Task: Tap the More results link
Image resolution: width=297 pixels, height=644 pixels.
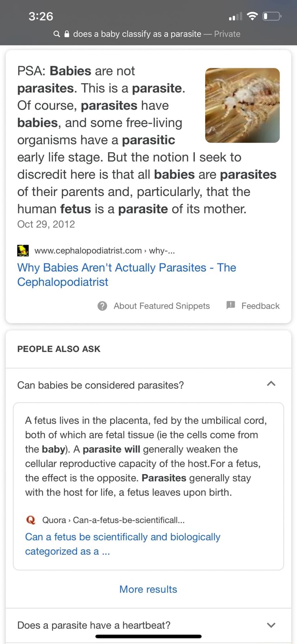Action: point(148,589)
